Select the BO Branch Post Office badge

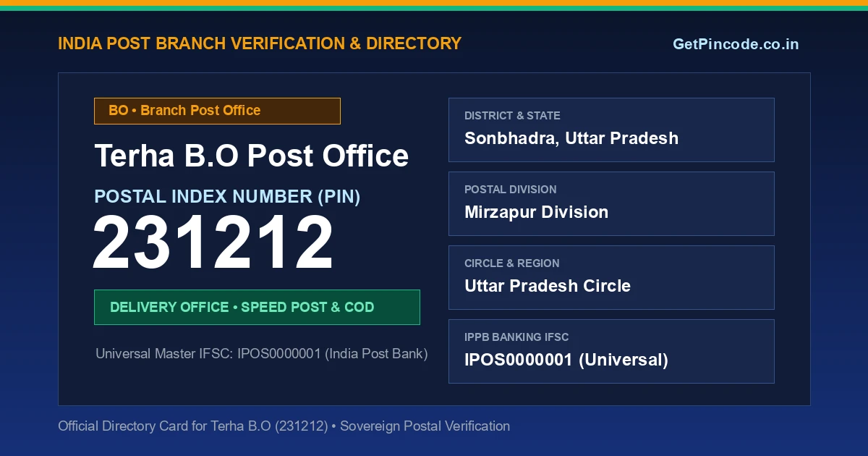tap(217, 111)
